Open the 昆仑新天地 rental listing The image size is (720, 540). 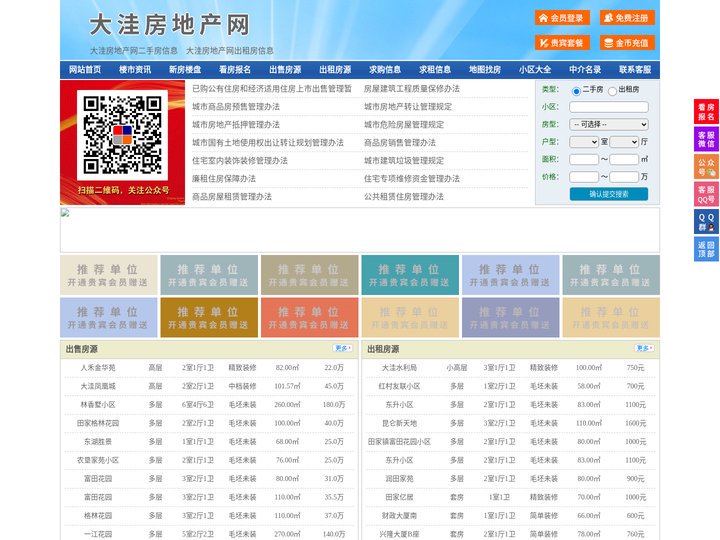(x=399, y=423)
